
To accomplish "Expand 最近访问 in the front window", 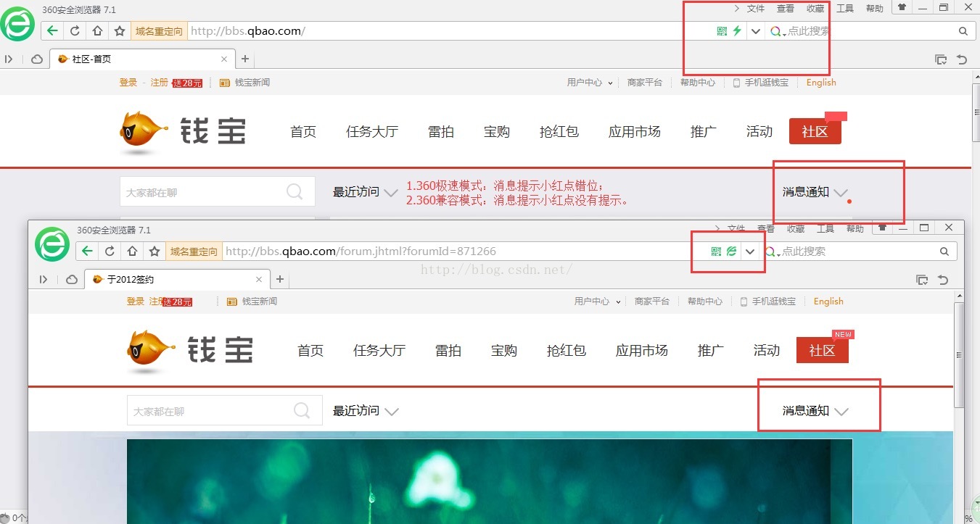I will (x=366, y=411).
